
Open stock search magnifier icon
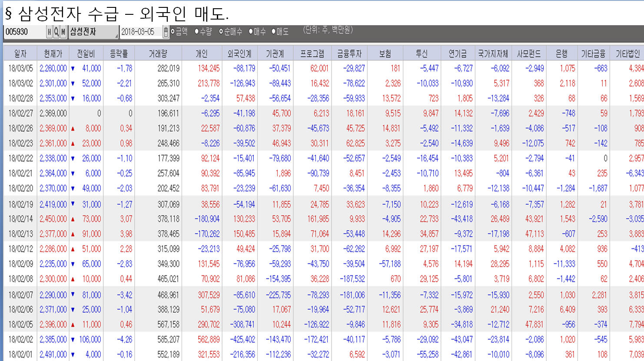pos(56,32)
